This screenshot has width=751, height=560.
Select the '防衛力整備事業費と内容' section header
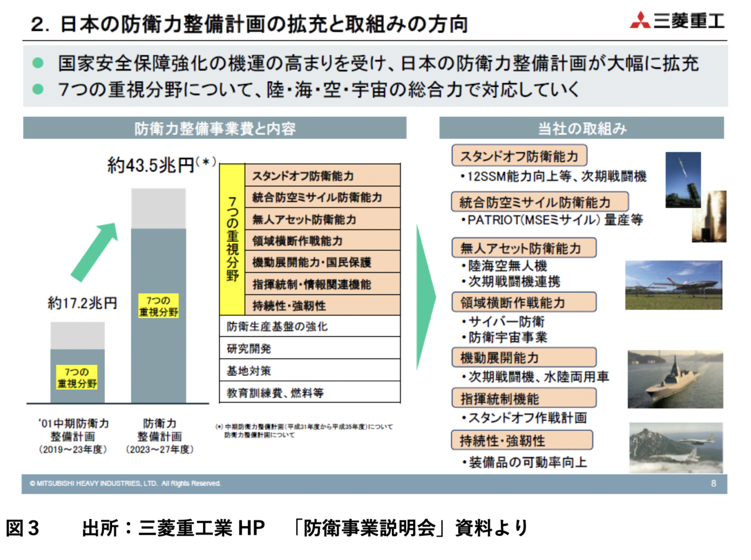click(215, 128)
